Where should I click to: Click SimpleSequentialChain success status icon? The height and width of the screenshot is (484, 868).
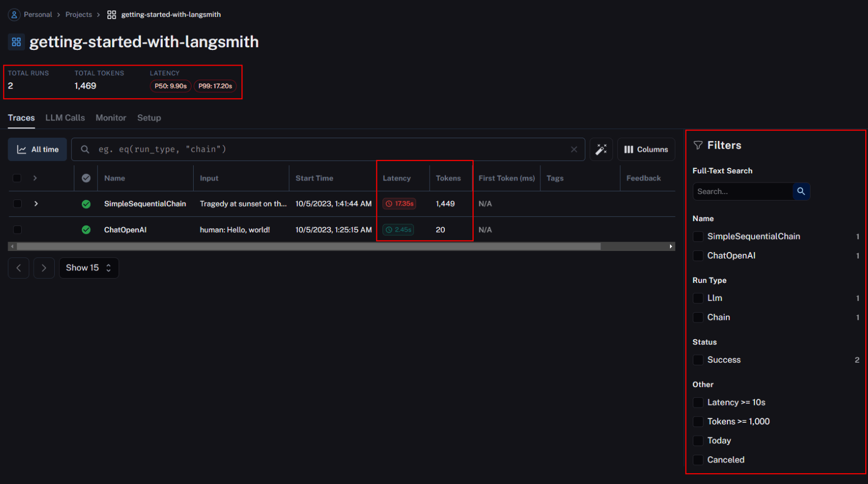tap(86, 204)
